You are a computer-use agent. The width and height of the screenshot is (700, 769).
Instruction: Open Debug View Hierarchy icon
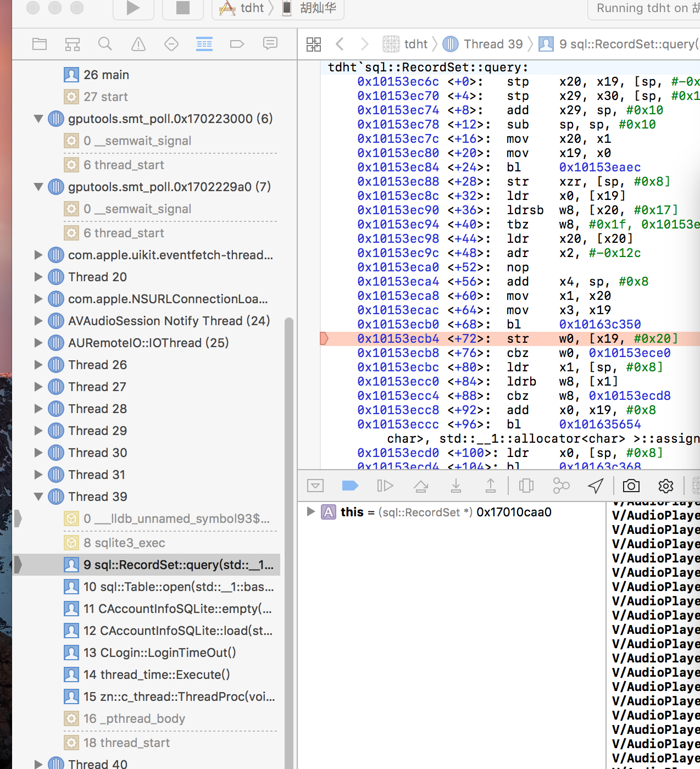(526, 486)
